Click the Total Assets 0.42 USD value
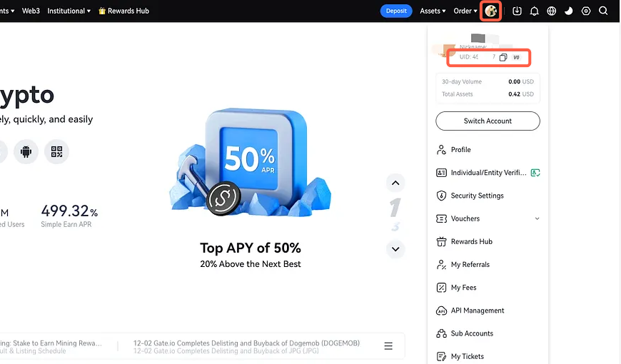This screenshot has width=621, height=364. pyautogui.click(x=521, y=94)
